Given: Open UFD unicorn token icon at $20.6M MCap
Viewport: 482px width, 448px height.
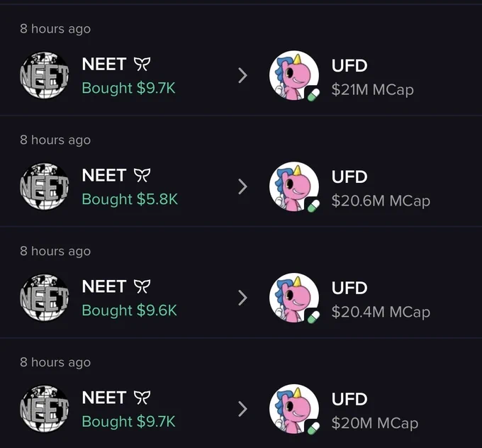Looking at the screenshot, I should click(x=294, y=186).
